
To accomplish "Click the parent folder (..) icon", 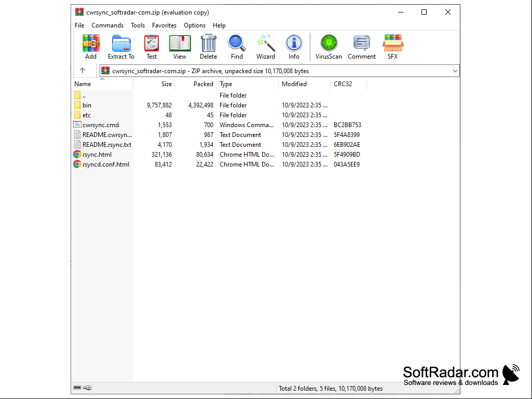I will (x=77, y=95).
